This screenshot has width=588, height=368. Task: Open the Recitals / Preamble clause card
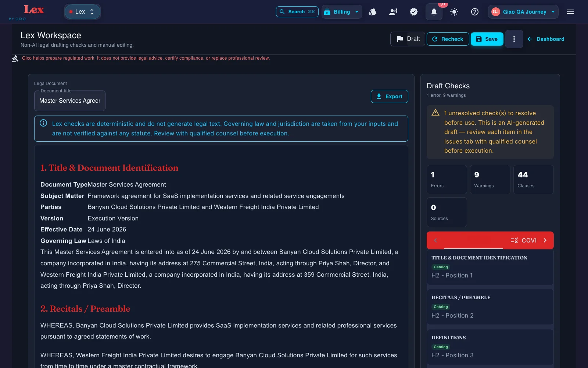point(490,307)
